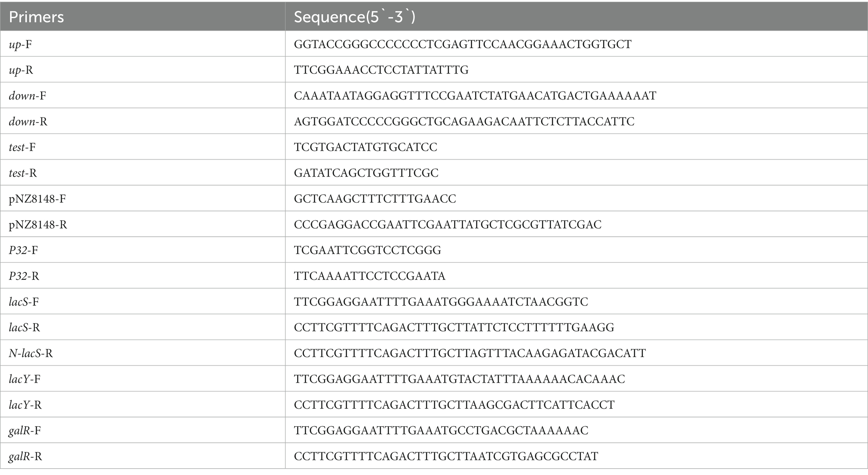The image size is (868, 475).
Task: Click the down-F primer label
Action: pyautogui.click(x=28, y=96)
